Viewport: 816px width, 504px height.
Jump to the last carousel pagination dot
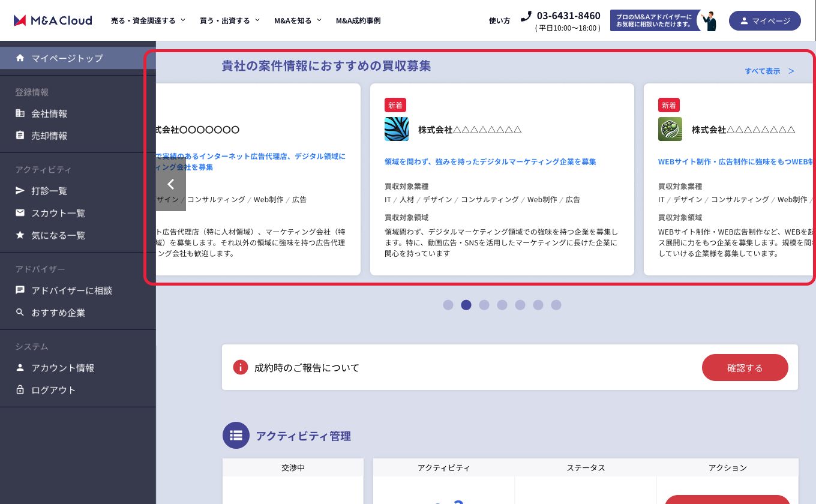click(556, 305)
